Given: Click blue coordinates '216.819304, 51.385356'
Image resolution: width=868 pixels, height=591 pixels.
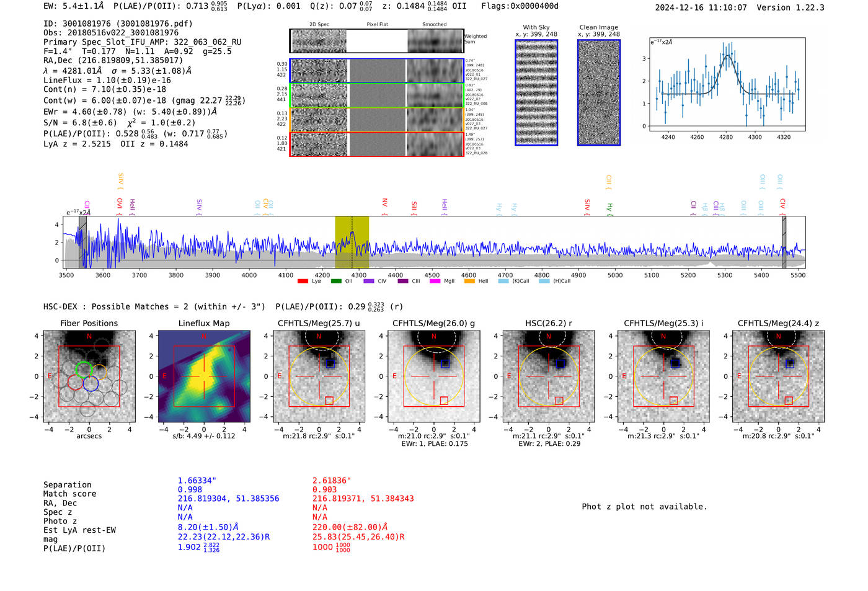Looking at the screenshot, I should pyautogui.click(x=229, y=499).
